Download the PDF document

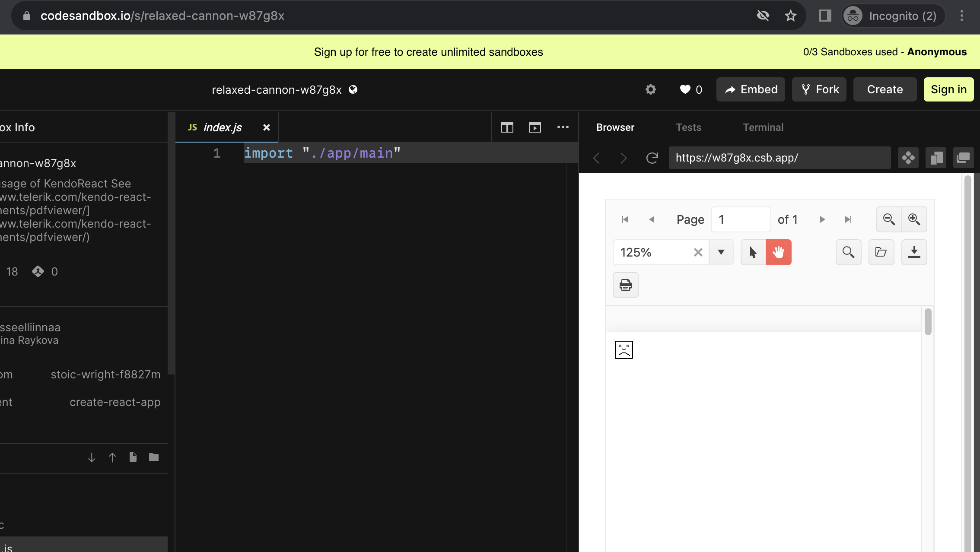click(914, 252)
